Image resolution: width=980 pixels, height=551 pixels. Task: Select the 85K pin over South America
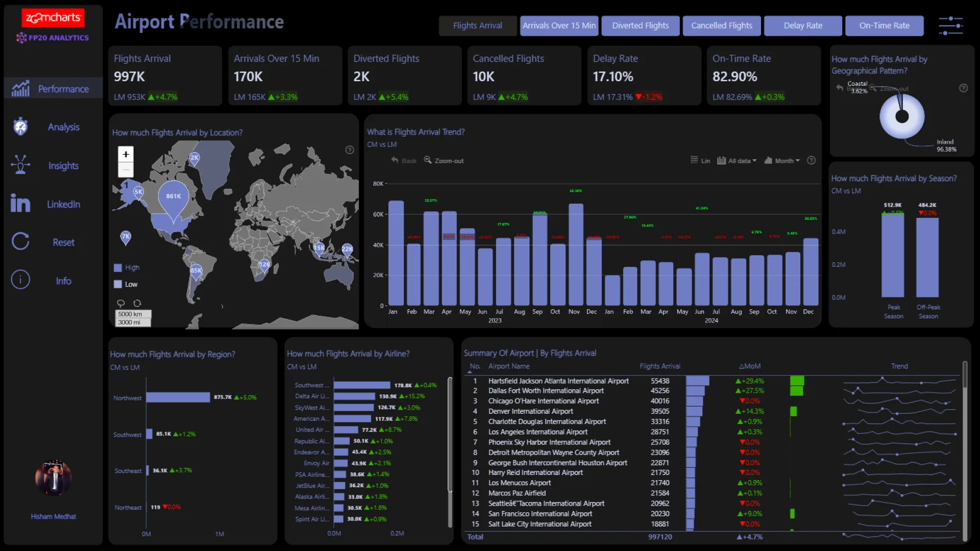(x=196, y=272)
